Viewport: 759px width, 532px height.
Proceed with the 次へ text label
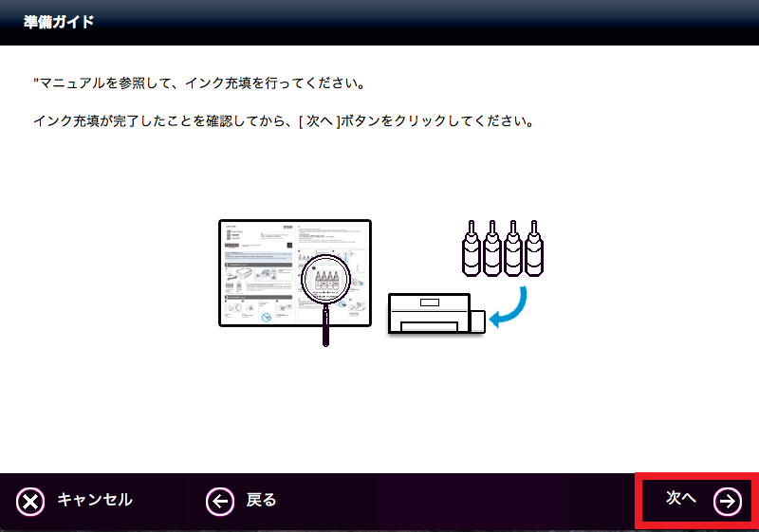pyautogui.click(x=680, y=499)
